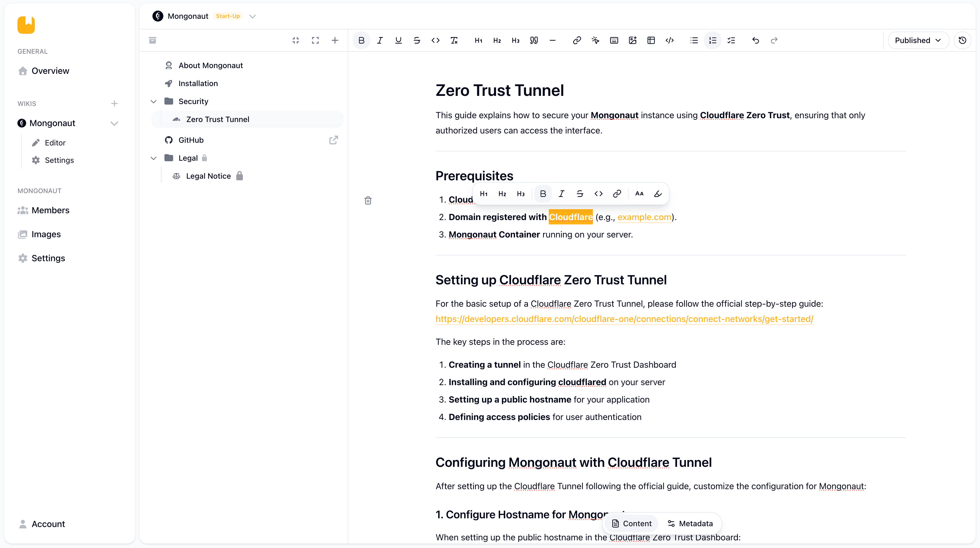Viewport: 980px width, 548px height.
Task: Undo the last edit
Action: (x=755, y=40)
